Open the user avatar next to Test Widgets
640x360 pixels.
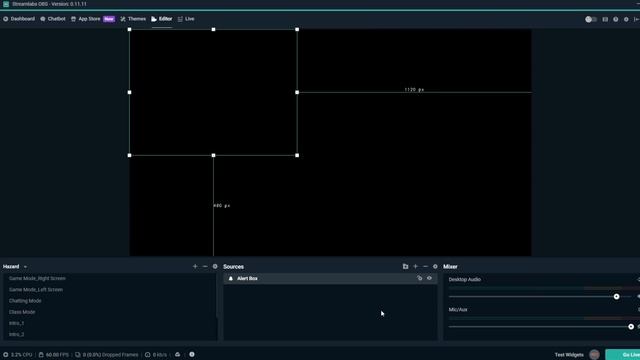coord(594,355)
